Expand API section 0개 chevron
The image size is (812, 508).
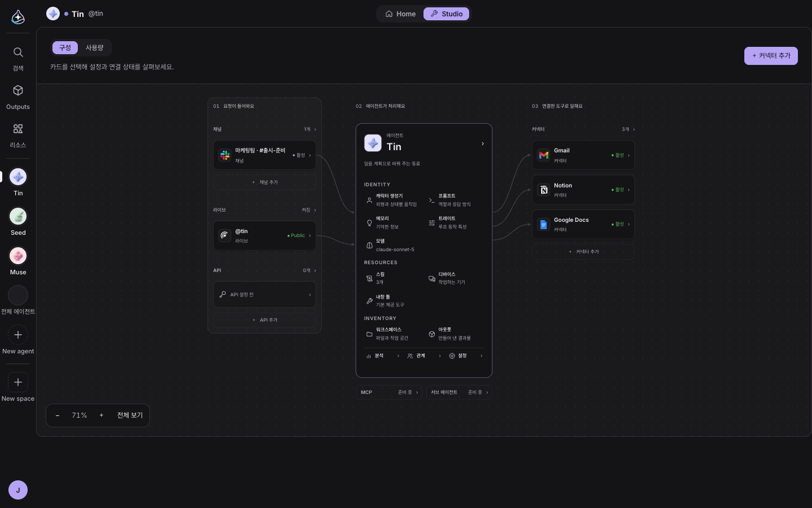[315, 270]
